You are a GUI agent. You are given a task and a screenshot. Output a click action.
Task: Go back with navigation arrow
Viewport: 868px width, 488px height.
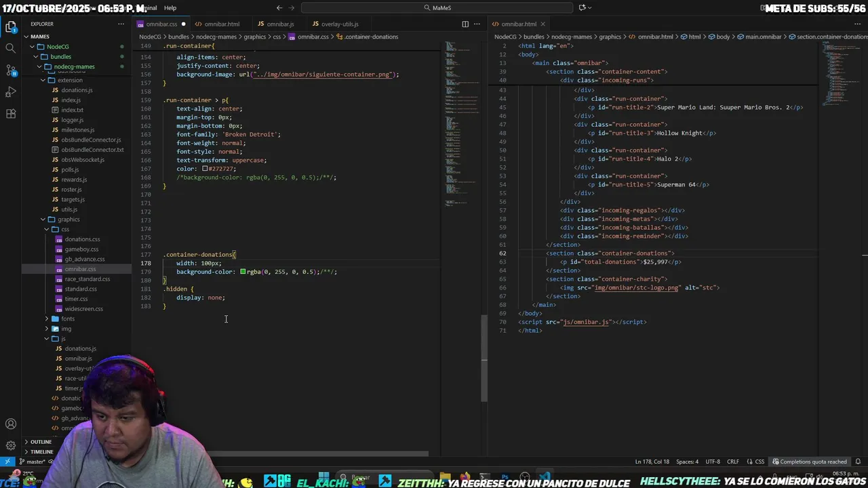[279, 7]
